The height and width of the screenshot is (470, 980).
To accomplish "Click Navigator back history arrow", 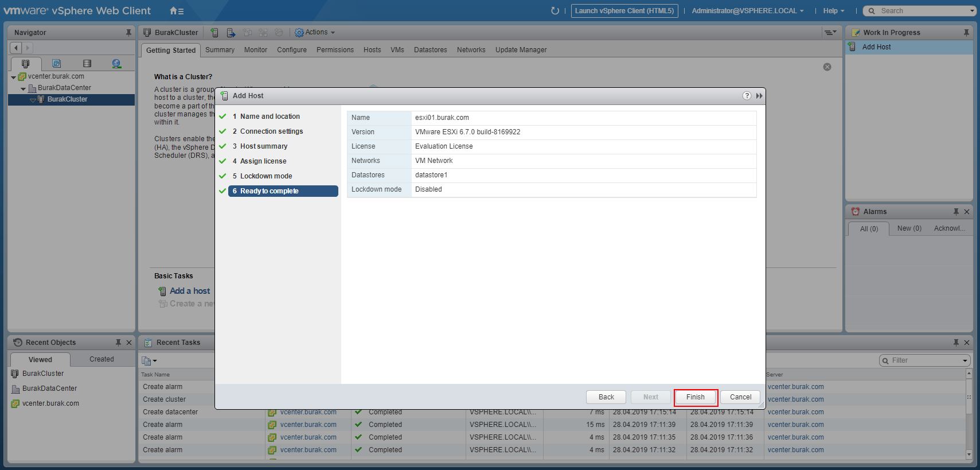I will coord(16,48).
